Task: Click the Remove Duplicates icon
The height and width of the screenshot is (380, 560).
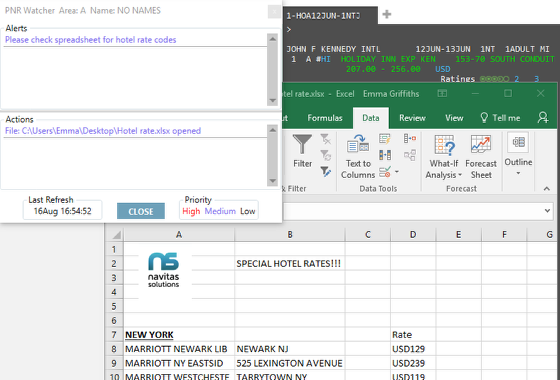Action: pos(385,155)
